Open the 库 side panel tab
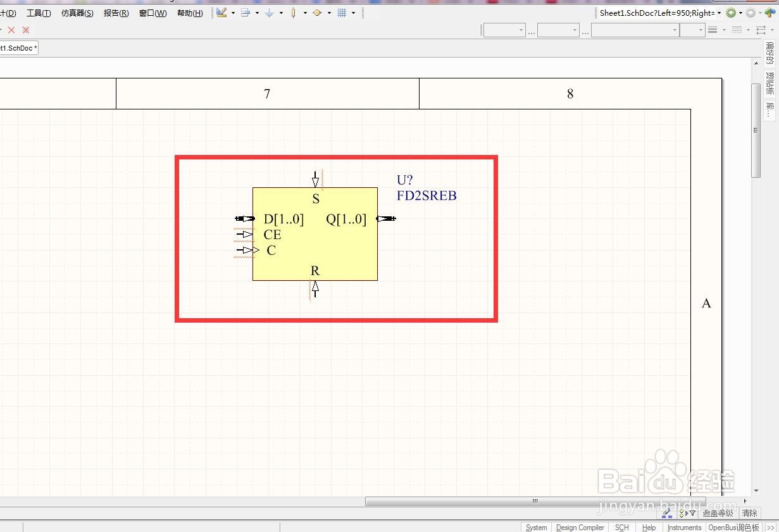Viewport: 779px width, 532px height. coord(770,110)
